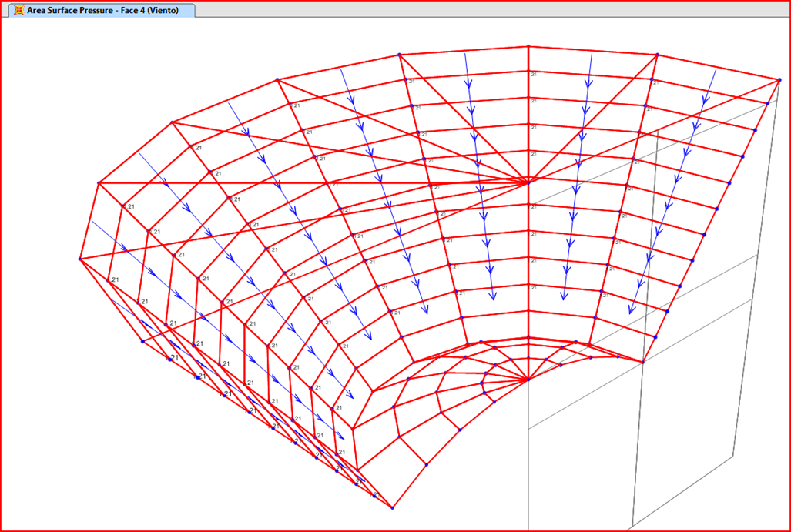The height and width of the screenshot is (532, 791).
Task: Click the start of the leftmost blue wind arrow
Action: coord(92,222)
